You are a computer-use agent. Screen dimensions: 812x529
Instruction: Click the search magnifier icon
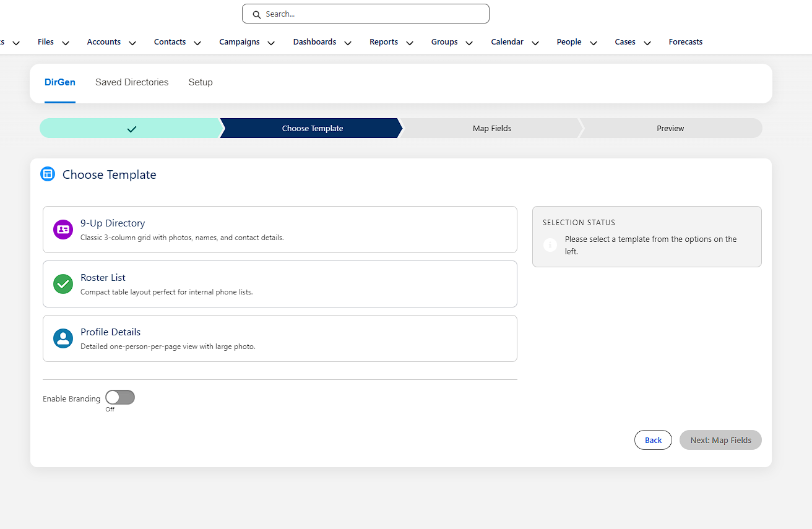point(256,14)
